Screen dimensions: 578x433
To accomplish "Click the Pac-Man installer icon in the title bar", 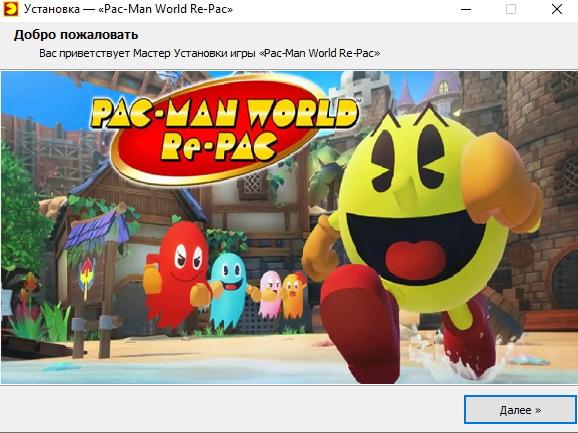I will (x=10, y=9).
